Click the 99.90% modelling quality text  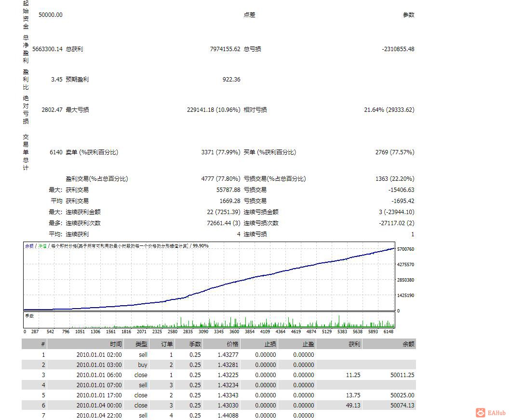click(201, 246)
